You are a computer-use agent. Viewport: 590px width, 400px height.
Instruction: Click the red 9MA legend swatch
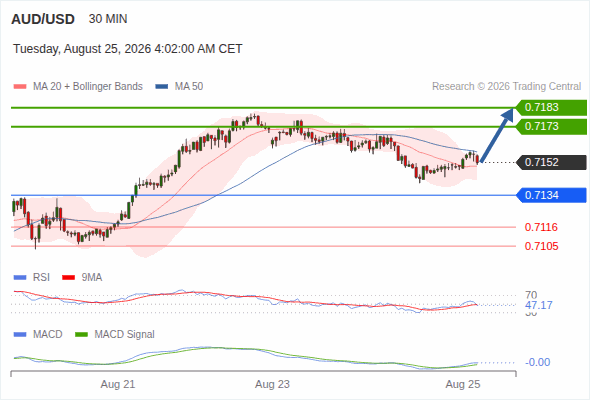(68, 278)
